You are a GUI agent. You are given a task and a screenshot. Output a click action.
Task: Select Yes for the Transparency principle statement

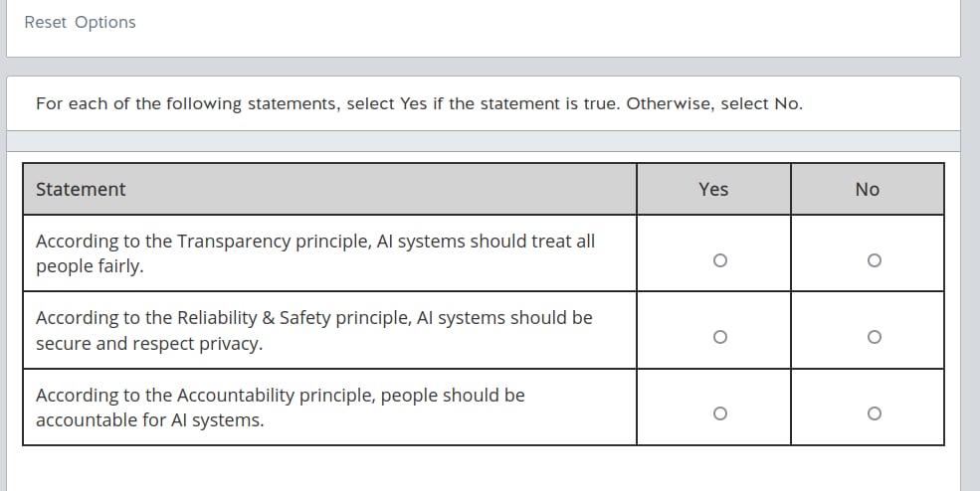(x=719, y=260)
